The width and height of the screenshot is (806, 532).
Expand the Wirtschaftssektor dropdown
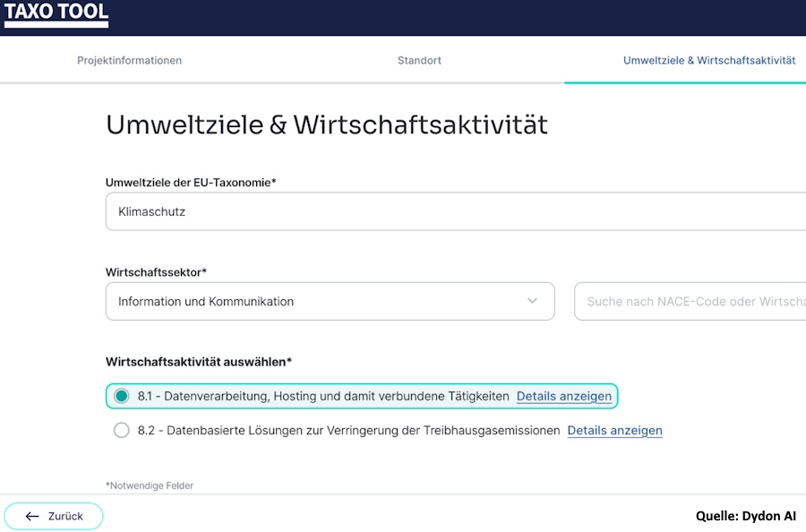[x=330, y=301]
